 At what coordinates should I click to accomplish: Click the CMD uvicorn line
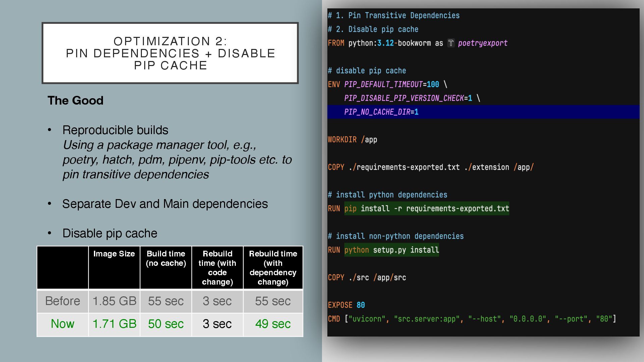[x=472, y=319]
